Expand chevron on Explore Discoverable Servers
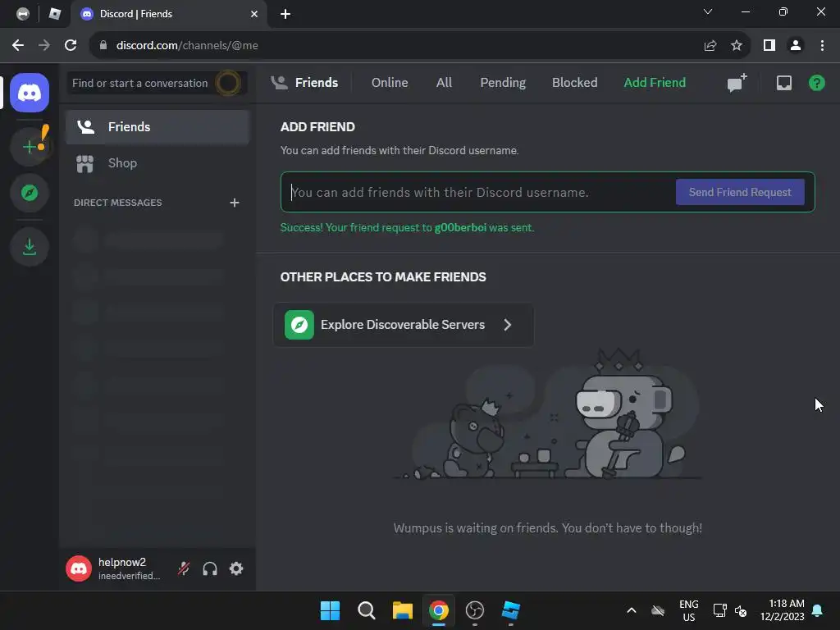Viewport: 840px width, 630px height. tap(507, 325)
